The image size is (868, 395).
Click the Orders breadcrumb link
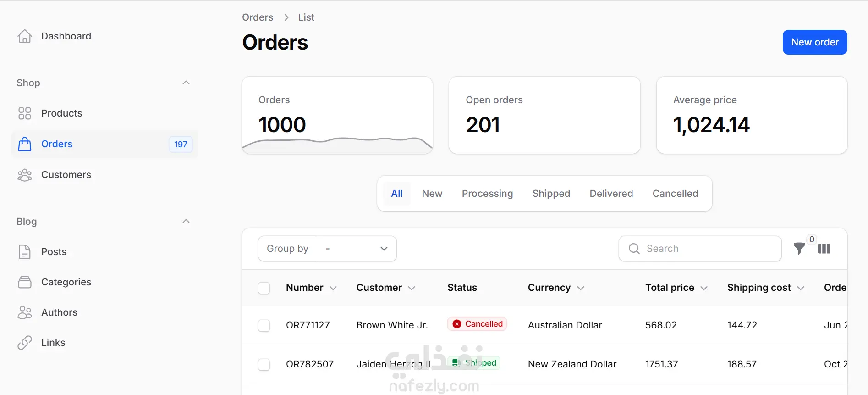[x=258, y=17]
